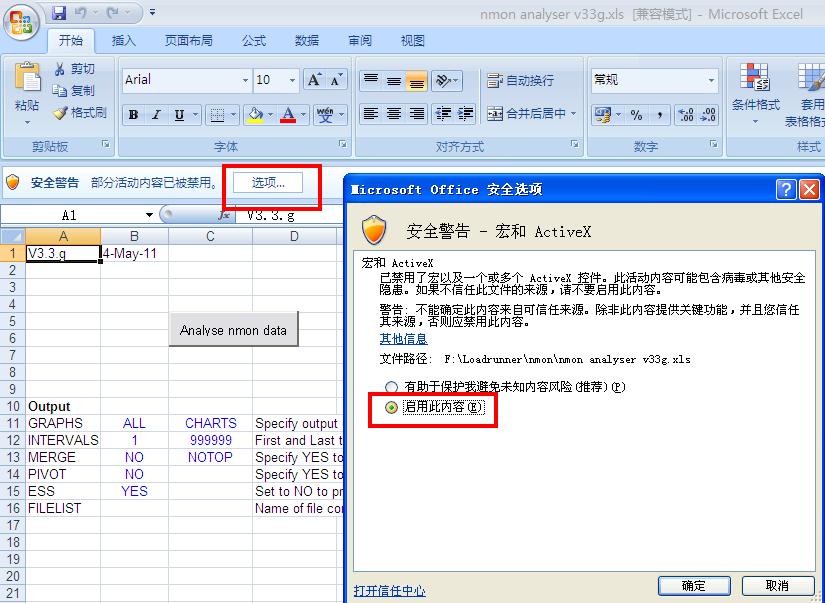Switch to 数据 Data tab
Screen dimensions: 825x603
(x=307, y=41)
